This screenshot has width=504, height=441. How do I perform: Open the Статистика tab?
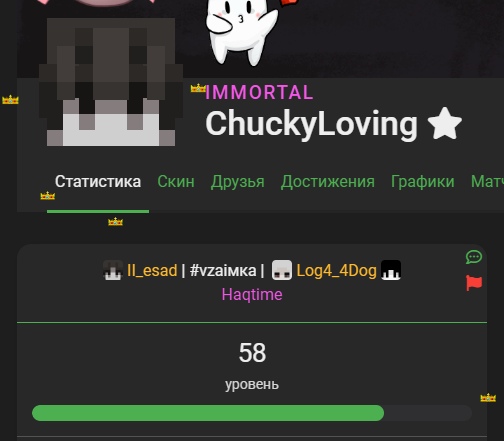point(98,182)
